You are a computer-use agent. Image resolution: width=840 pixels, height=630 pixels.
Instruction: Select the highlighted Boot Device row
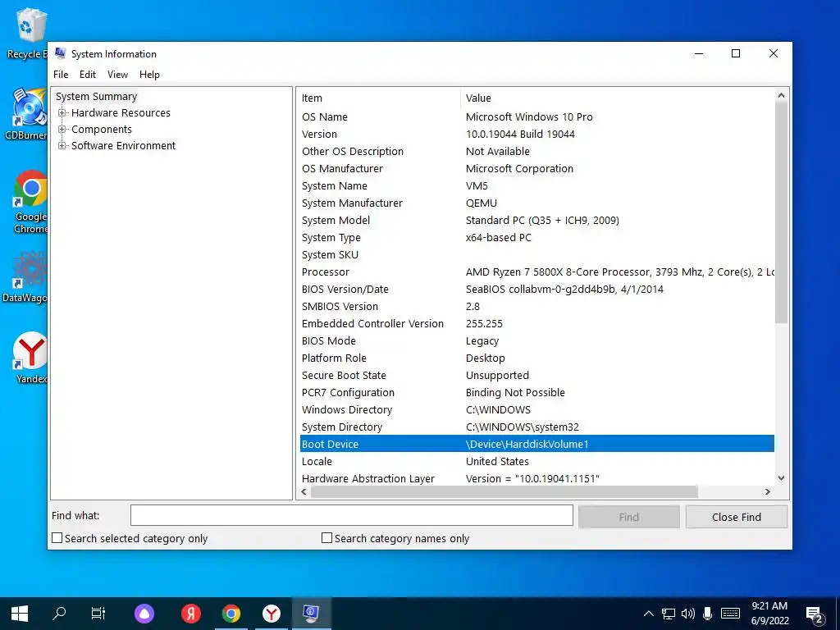[x=536, y=444]
